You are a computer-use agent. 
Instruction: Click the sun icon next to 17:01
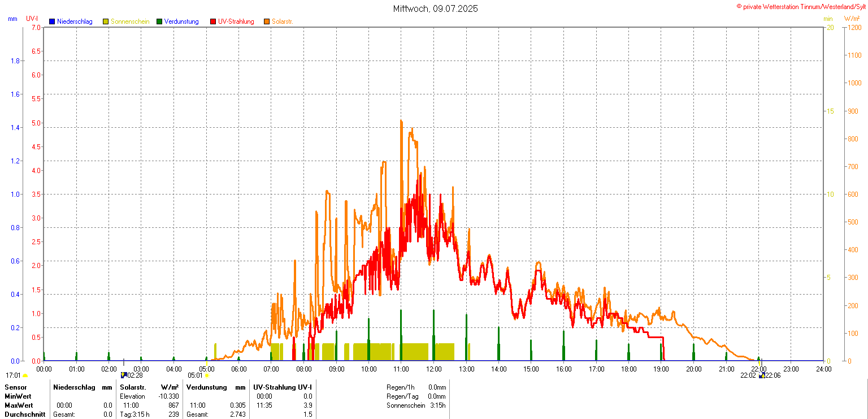tap(25, 375)
